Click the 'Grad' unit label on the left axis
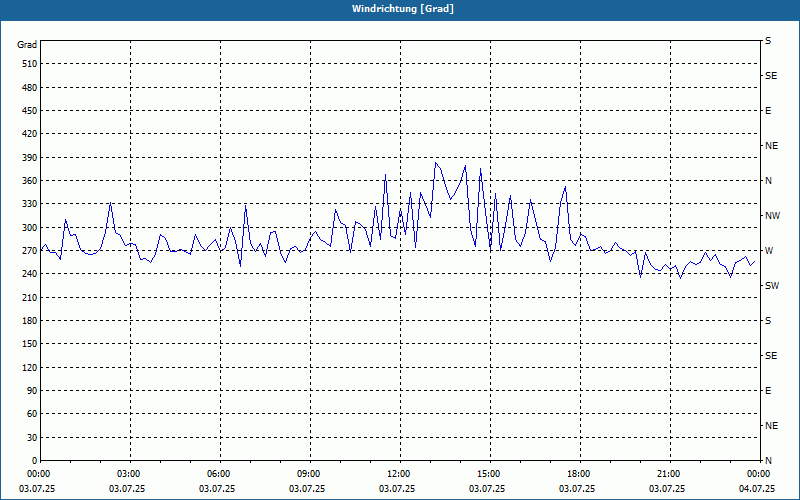Image resolution: width=800 pixels, height=500 pixels. pos(27,45)
